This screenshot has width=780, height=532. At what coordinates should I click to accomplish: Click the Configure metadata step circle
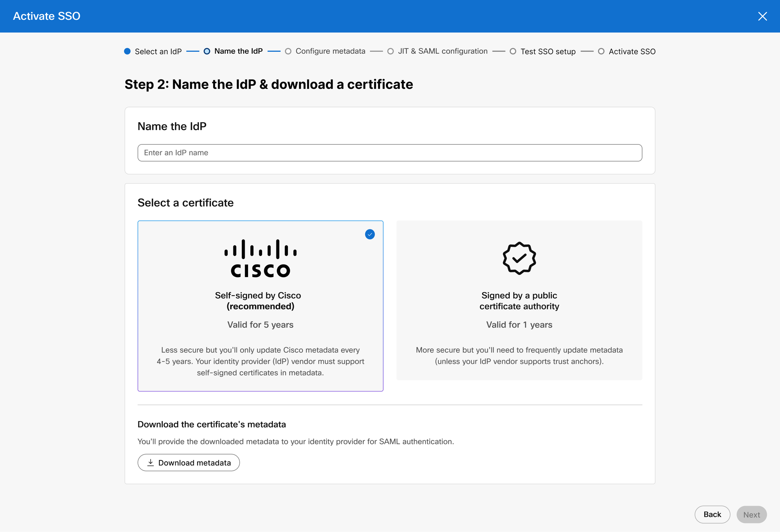pyautogui.click(x=288, y=51)
